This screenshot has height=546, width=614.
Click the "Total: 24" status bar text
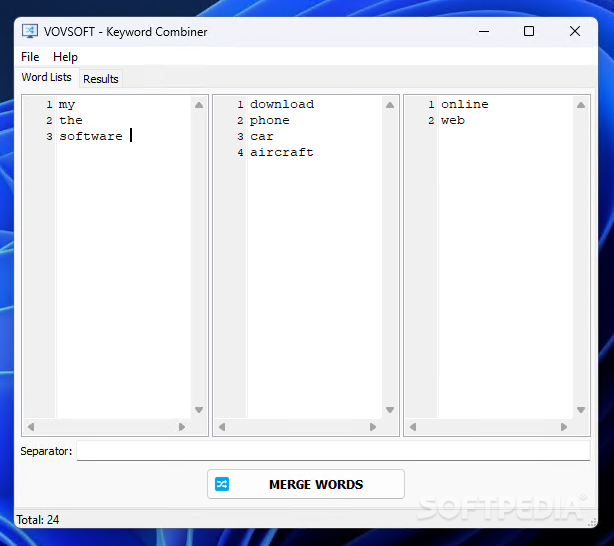38,520
